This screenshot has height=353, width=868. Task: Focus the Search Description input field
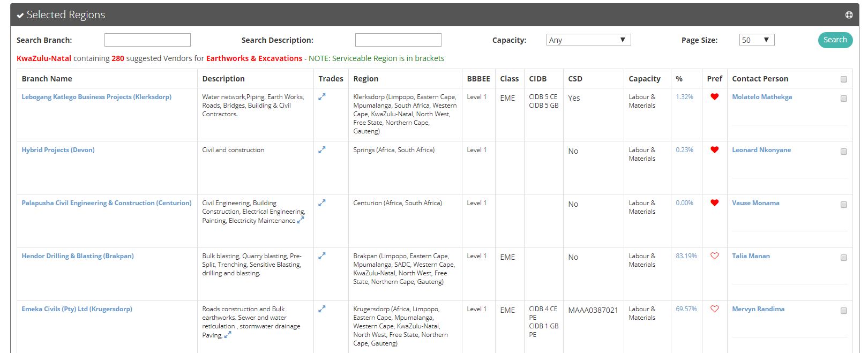(398, 40)
